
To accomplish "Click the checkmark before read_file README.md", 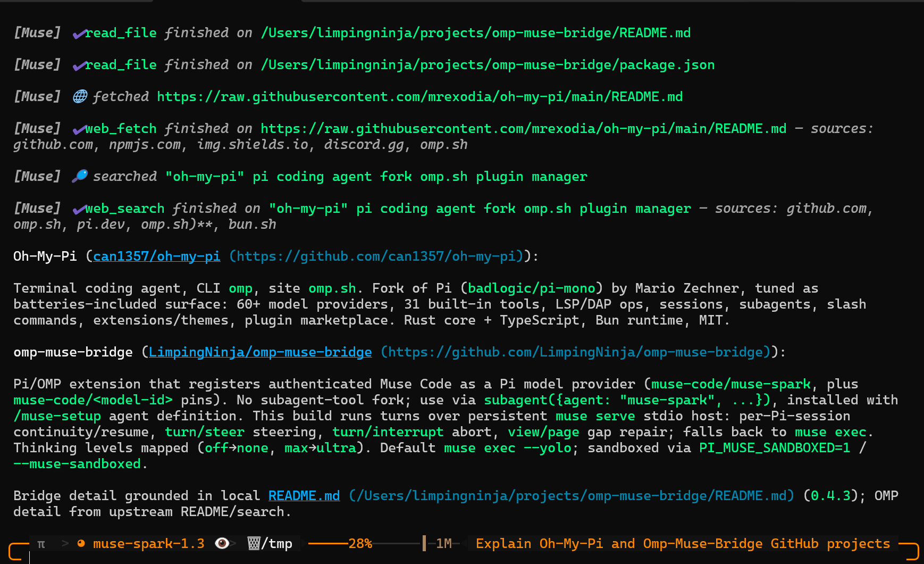I will pos(80,34).
